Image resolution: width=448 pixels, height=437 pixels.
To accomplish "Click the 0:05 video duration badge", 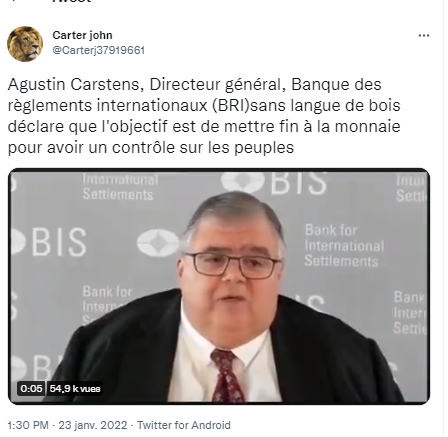I will [31, 389].
